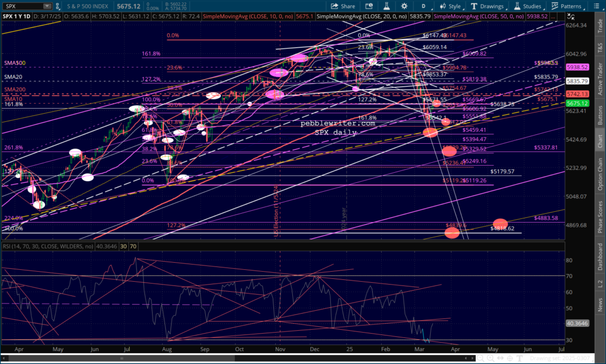Image resolution: width=606 pixels, height=364 pixels.
Task: Open the list menu icon at top right
Action: tap(597, 6)
